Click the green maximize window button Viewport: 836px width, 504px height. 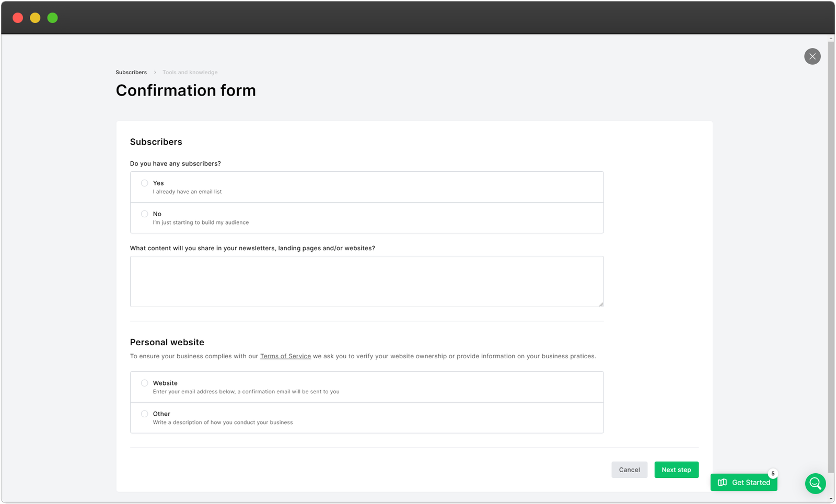(x=52, y=18)
